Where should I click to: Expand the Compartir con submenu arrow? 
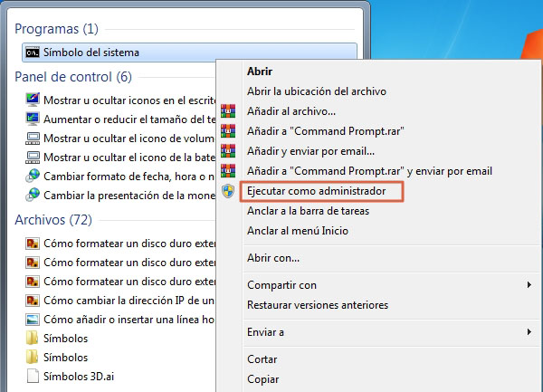[529, 285]
